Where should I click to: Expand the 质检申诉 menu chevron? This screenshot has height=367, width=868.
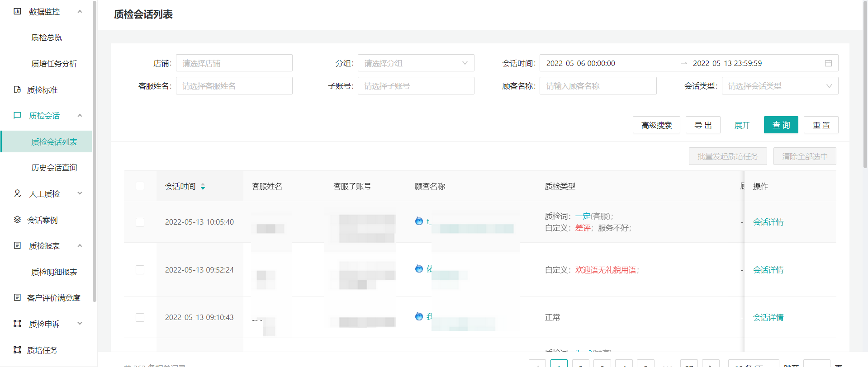click(80, 324)
